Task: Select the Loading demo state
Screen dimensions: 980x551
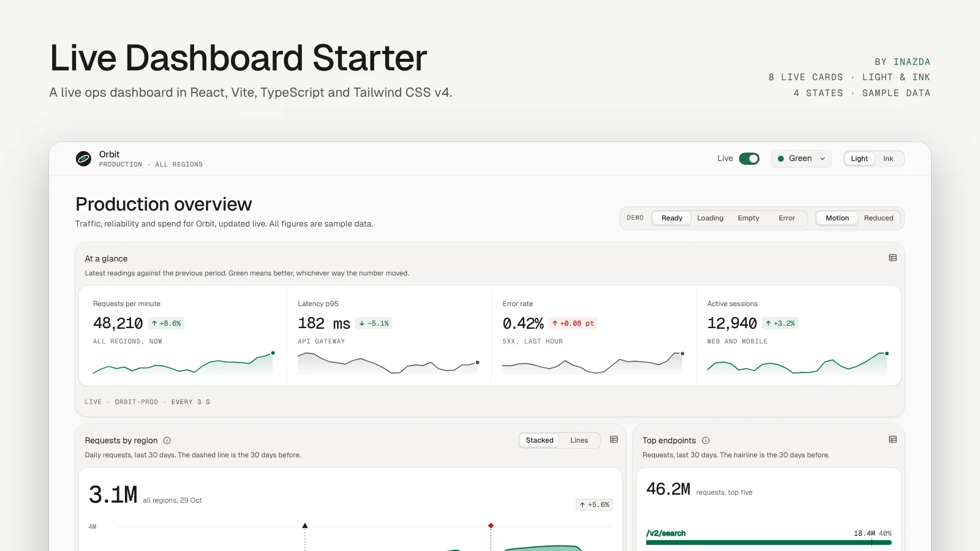Action: point(710,218)
